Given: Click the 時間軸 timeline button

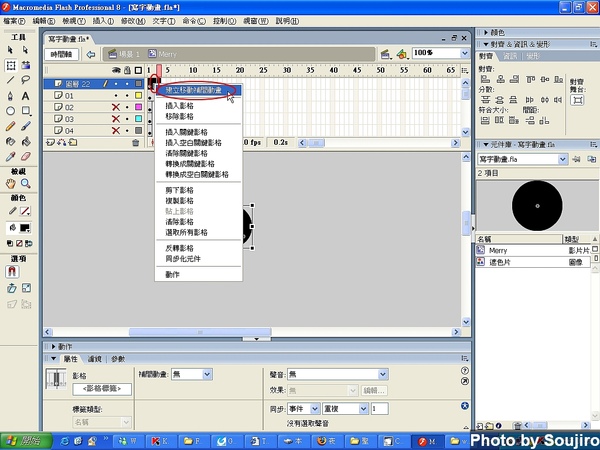Looking at the screenshot, I should point(62,54).
